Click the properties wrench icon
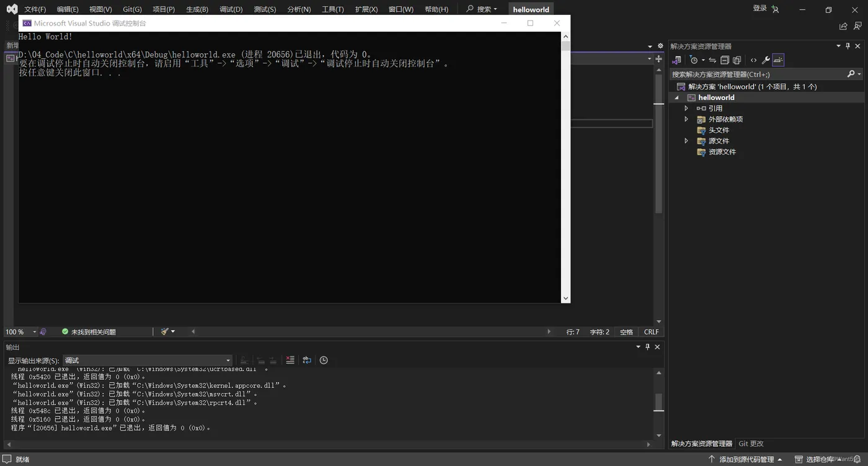868x466 pixels. [766, 60]
